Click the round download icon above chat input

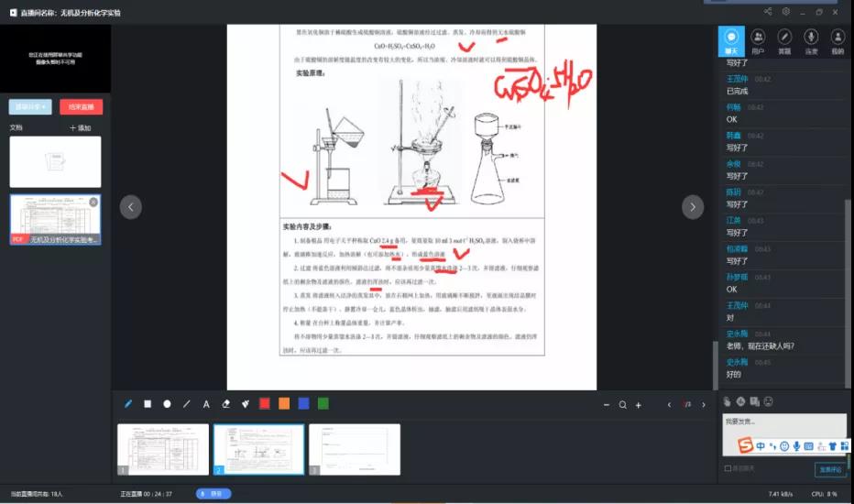[x=740, y=401]
